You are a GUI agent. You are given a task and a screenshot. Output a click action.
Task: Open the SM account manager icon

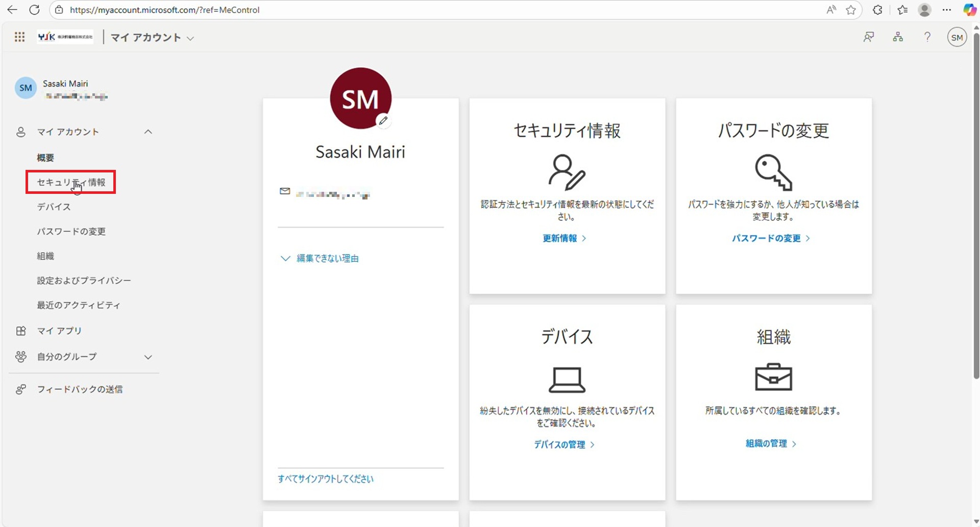[x=957, y=37]
